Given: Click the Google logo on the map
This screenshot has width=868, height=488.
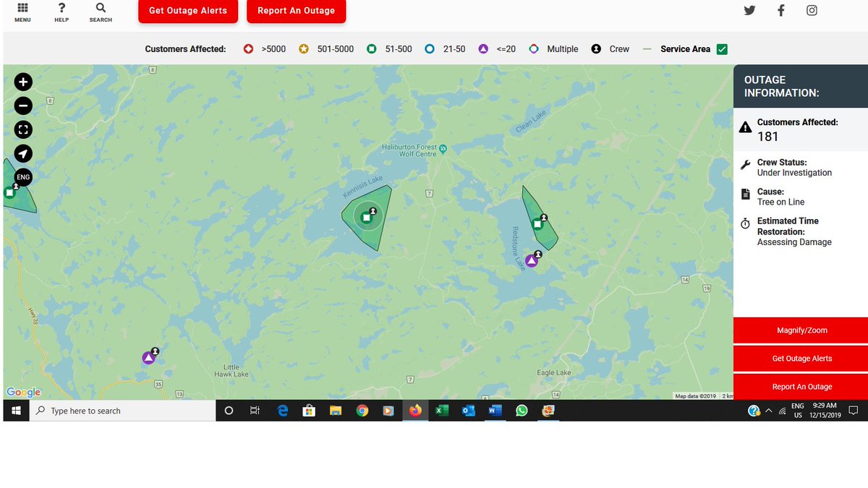Looking at the screenshot, I should [24, 393].
